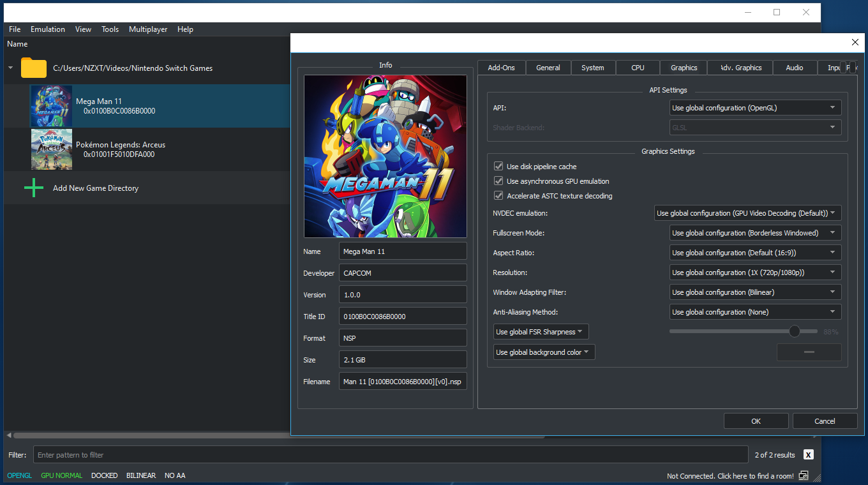Screen dimensions: 868x485
Task: Toggle the NO AA status button
Action: click(175, 475)
